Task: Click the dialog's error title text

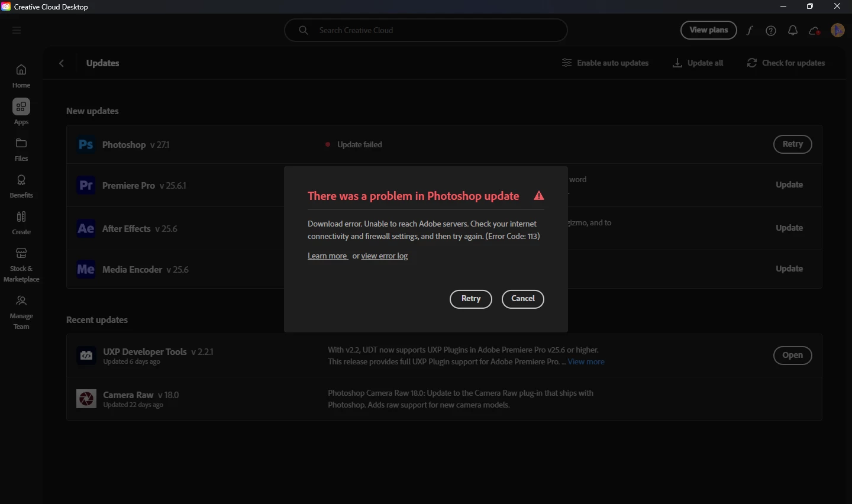Action: click(x=414, y=196)
